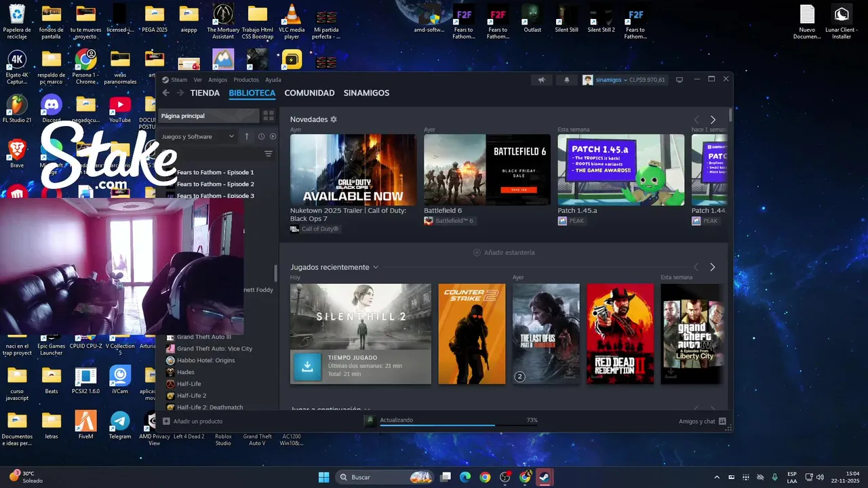Click Steam icon in taskbar
The height and width of the screenshot is (488, 868).
[x=544, y=477]
